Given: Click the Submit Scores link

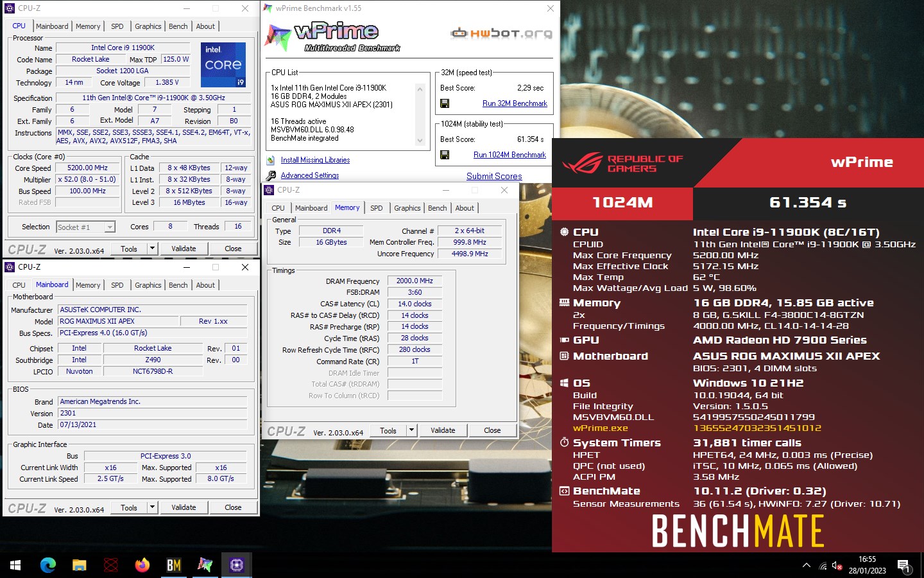Looking at the screenshot, I should coord(494,176).
